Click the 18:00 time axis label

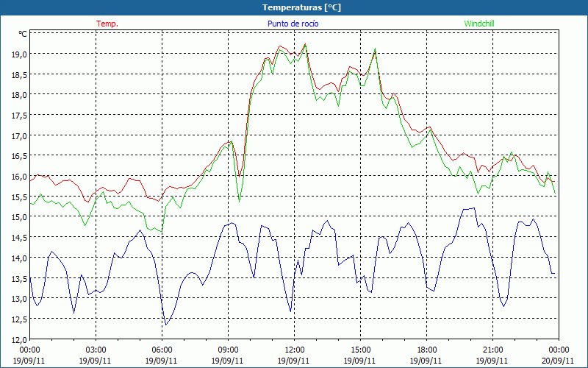[x=426, y=350]
